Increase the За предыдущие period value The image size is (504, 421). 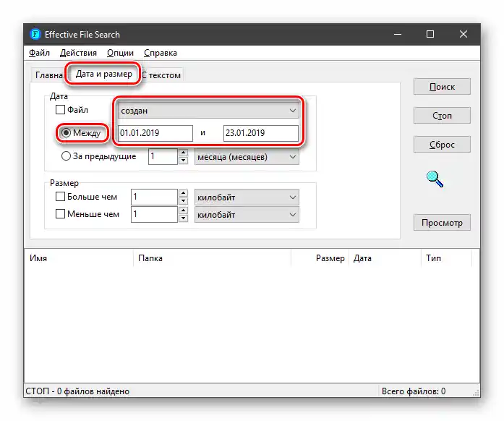coord(183,153)
